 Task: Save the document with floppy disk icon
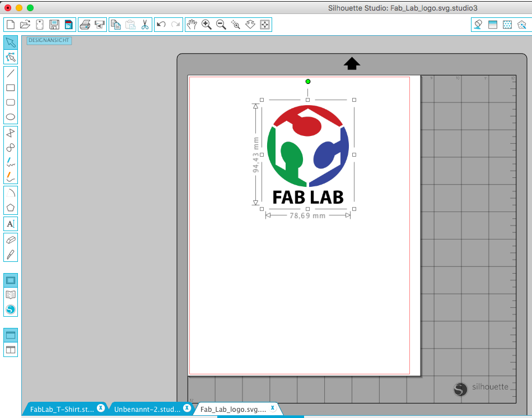point(54,25)
